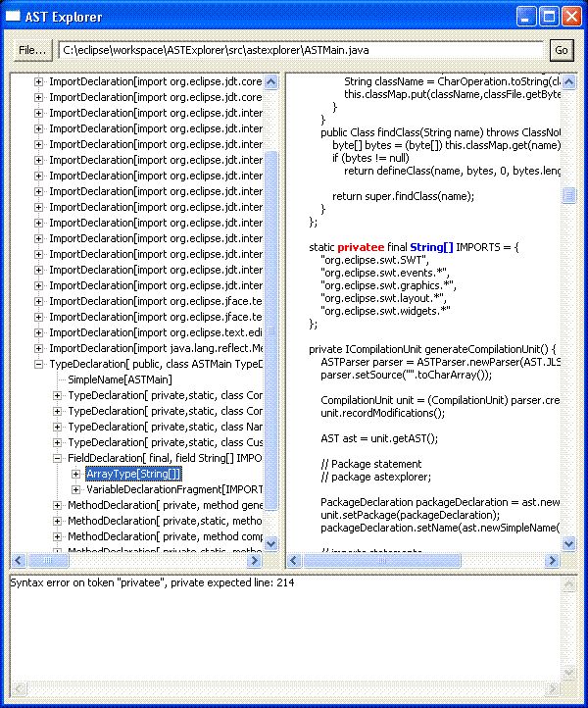Click the code panel scroll-down arrow
The height and width of the screenshot is (708, 588).
[569, 543]
